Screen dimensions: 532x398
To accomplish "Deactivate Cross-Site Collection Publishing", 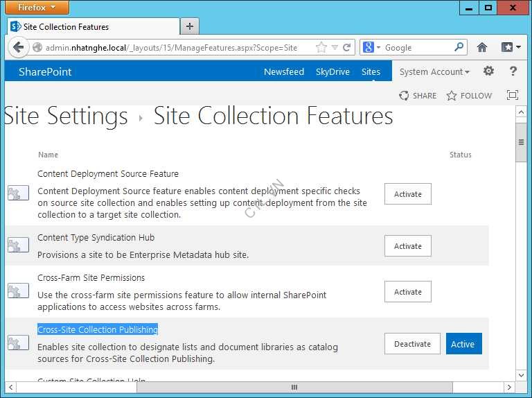I will click(x=412, y=344).
